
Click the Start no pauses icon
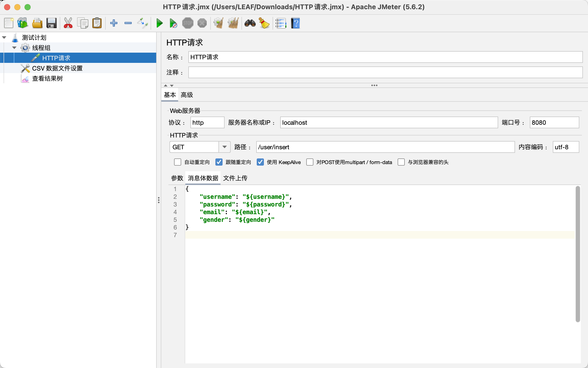(x=174, y=23)
